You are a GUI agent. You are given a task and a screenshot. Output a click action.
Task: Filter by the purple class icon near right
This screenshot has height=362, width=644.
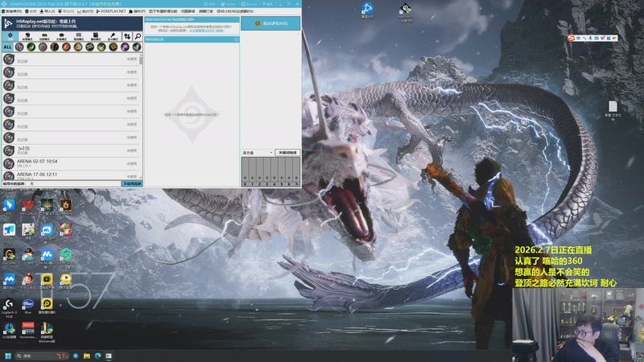click(x=125, y=47)
